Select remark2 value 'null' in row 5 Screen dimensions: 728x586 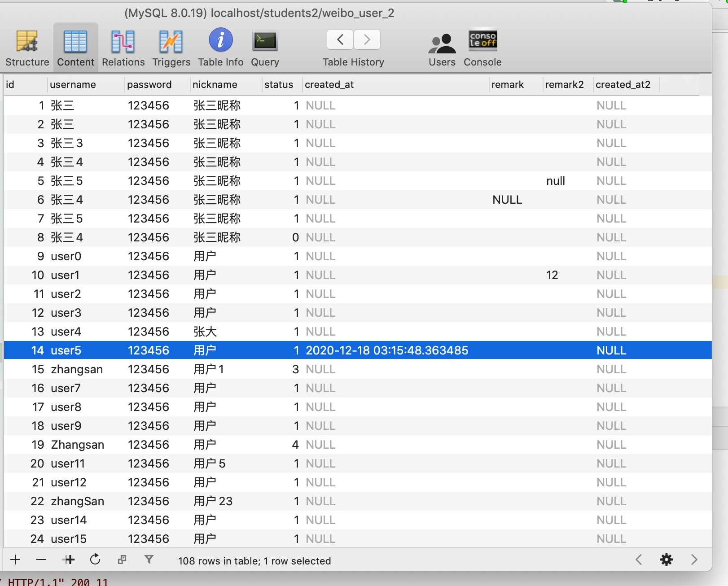[x=556, y=181]
